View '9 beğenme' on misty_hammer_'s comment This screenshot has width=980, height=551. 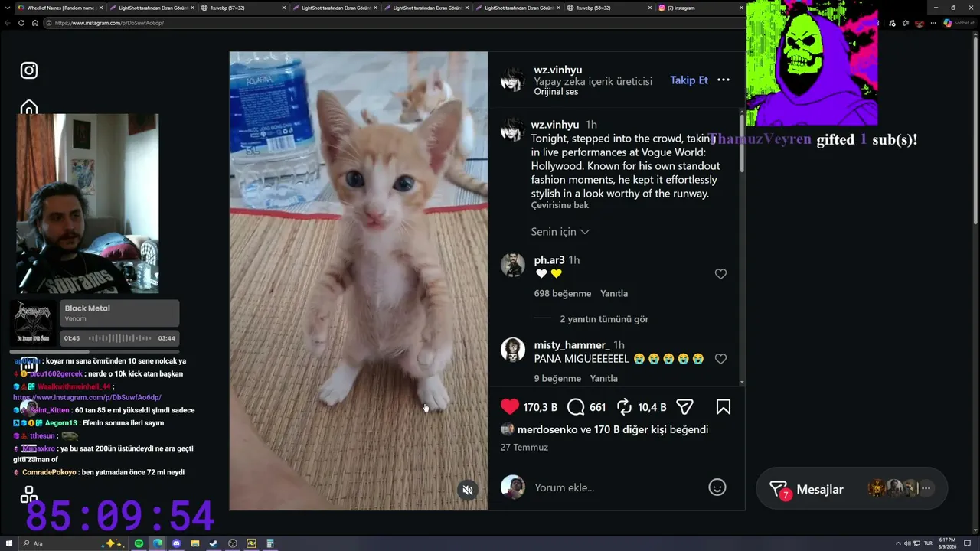tap(557, 379)
